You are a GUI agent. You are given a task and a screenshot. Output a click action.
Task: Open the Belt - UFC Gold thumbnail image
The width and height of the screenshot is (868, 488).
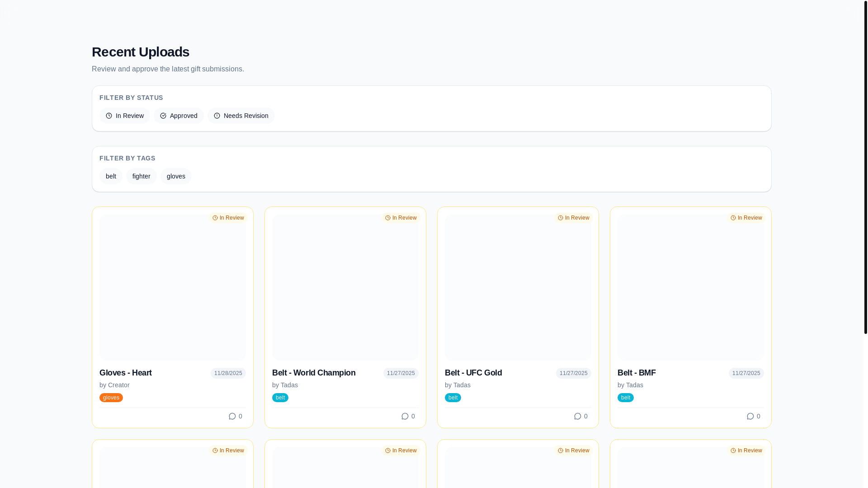[x=518, y=287]
